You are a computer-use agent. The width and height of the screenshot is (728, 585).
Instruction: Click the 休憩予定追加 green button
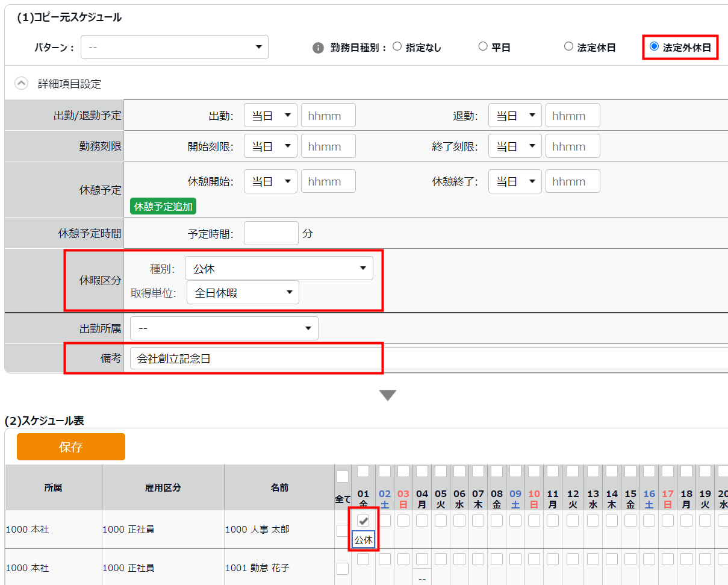pyautogui.click(x=163, y=207)
